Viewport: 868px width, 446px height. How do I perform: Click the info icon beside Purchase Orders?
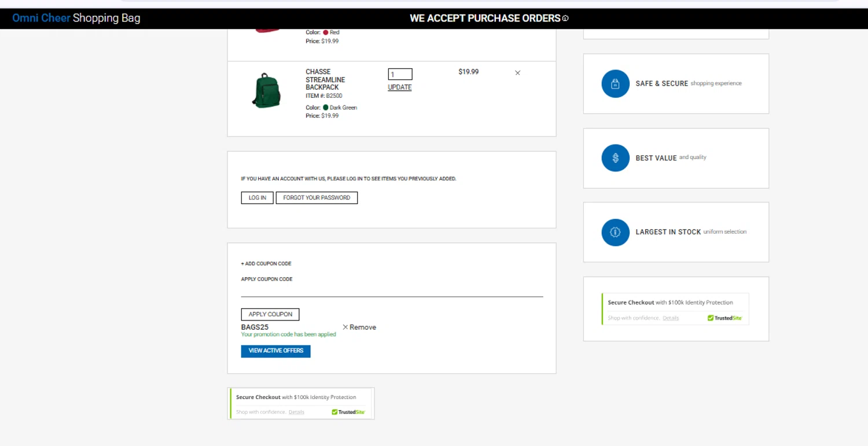tap(565, 19)
